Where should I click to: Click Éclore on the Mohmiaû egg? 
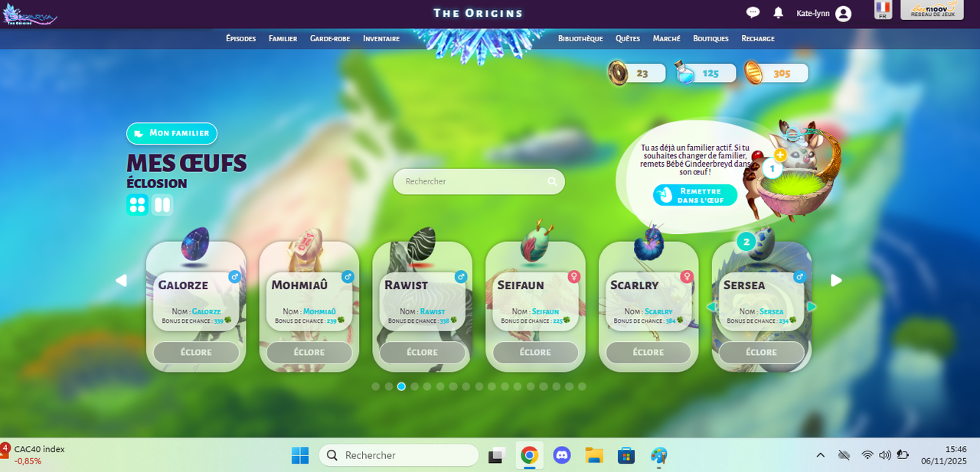point(309,353)
